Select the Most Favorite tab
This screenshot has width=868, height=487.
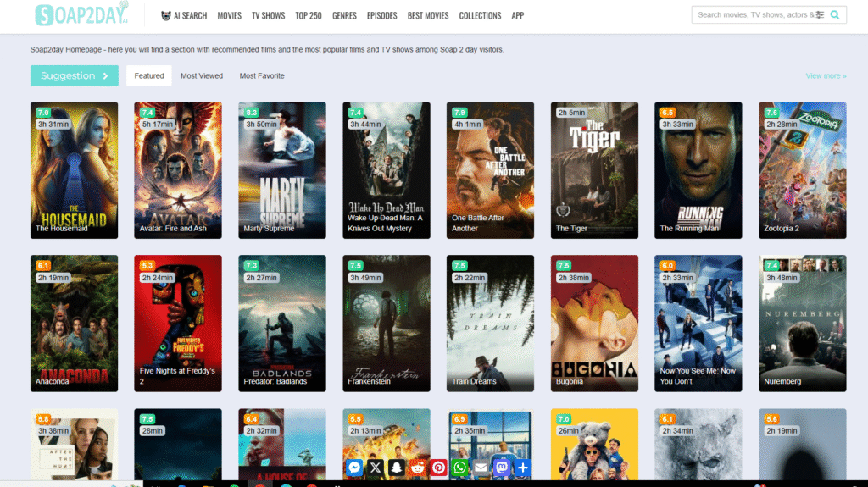click(262, 76)
